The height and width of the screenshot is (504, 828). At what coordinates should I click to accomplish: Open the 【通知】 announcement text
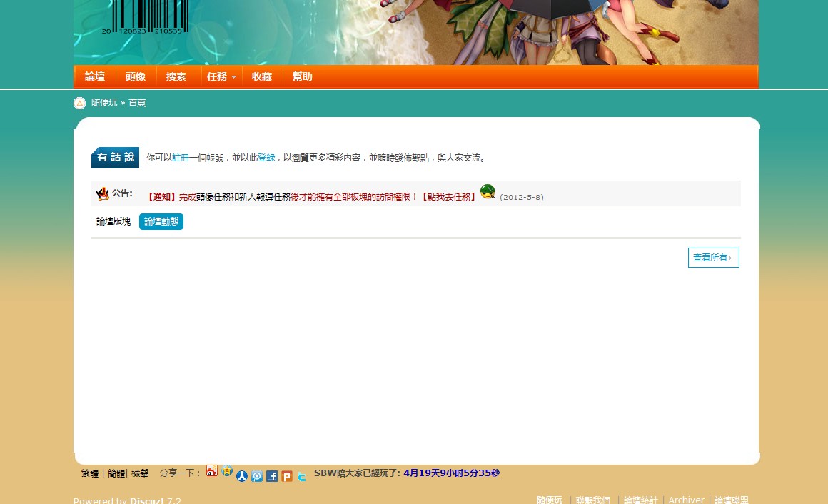click(161, 197)
